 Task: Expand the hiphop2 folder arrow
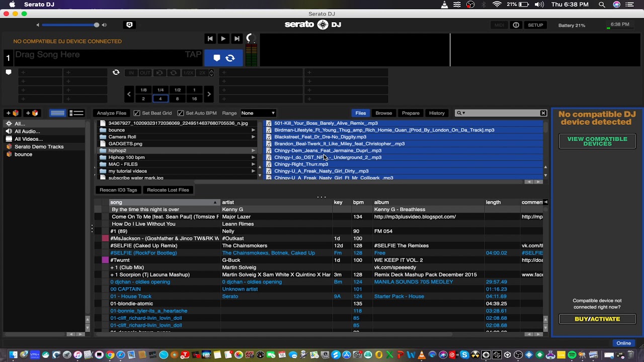[253, 150]
